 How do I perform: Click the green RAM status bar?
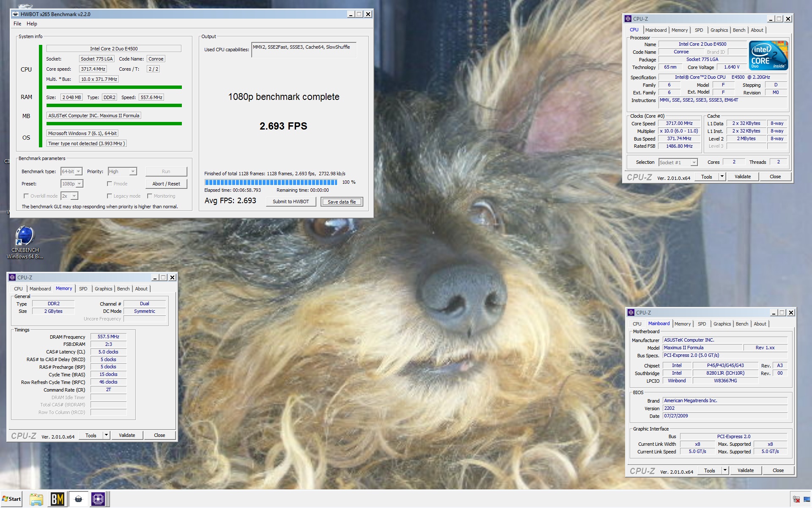(x=114, y=105)
